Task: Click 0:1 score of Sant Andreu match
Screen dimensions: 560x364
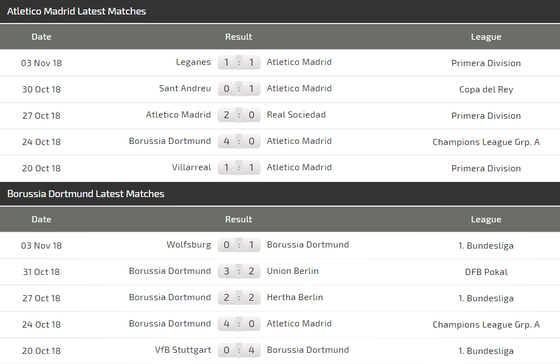Action: pos(239,89)
